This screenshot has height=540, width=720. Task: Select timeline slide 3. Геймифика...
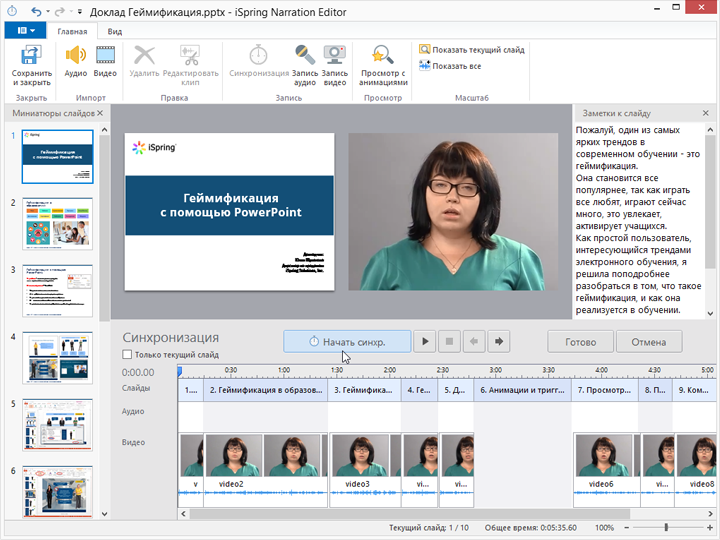(364, 390)
